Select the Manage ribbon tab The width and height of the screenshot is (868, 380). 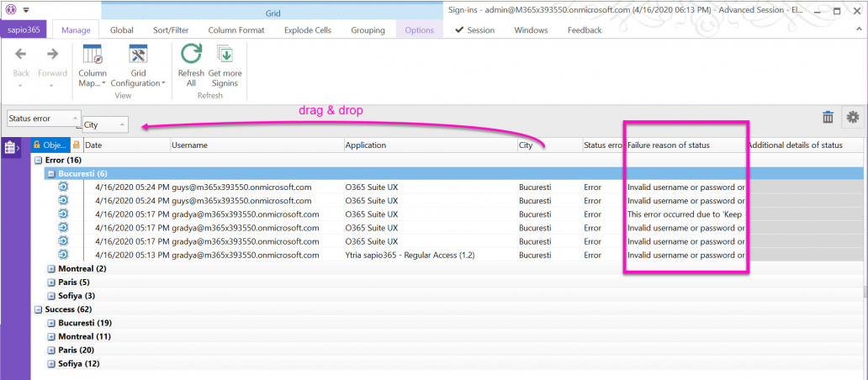tap(76, 30)
